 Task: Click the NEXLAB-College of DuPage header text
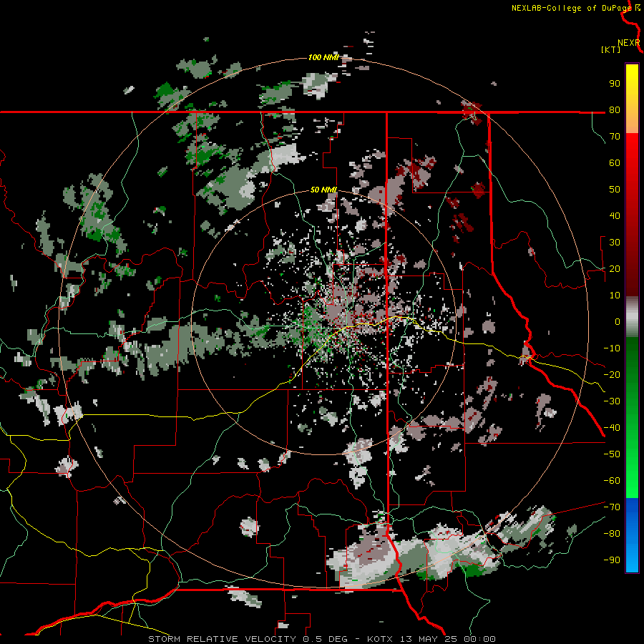pyautogui.click(x=571, y=8)
